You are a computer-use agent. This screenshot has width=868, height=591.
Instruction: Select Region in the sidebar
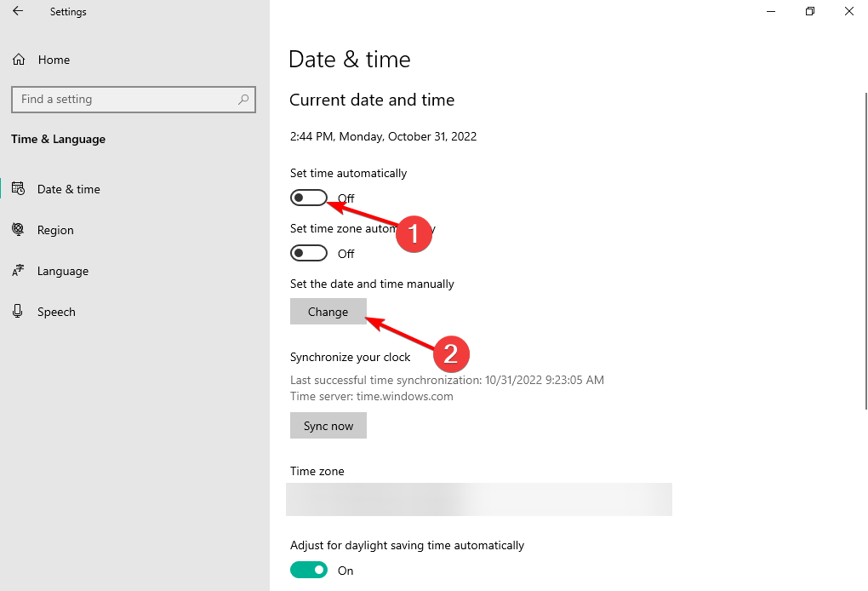pos(55,230)
